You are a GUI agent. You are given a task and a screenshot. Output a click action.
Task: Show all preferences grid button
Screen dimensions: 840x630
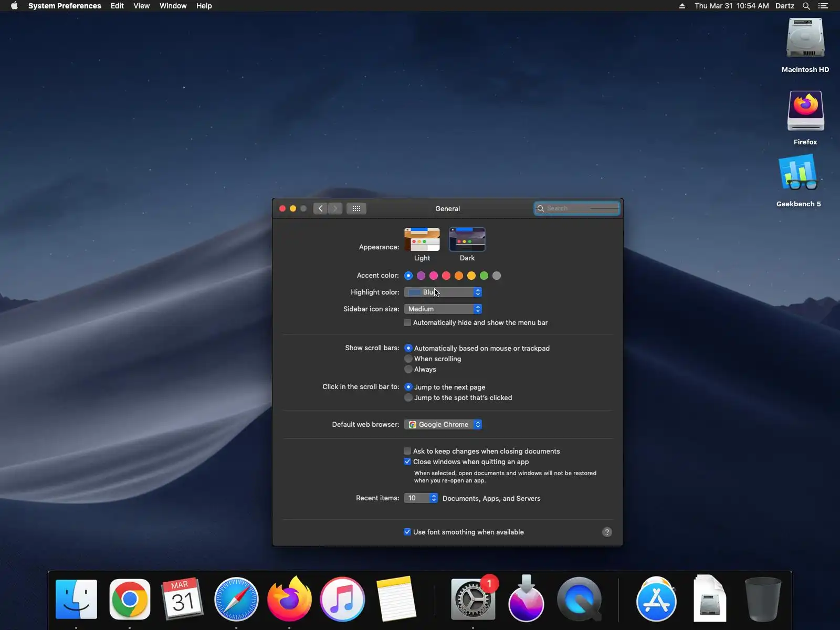[356, 208]
